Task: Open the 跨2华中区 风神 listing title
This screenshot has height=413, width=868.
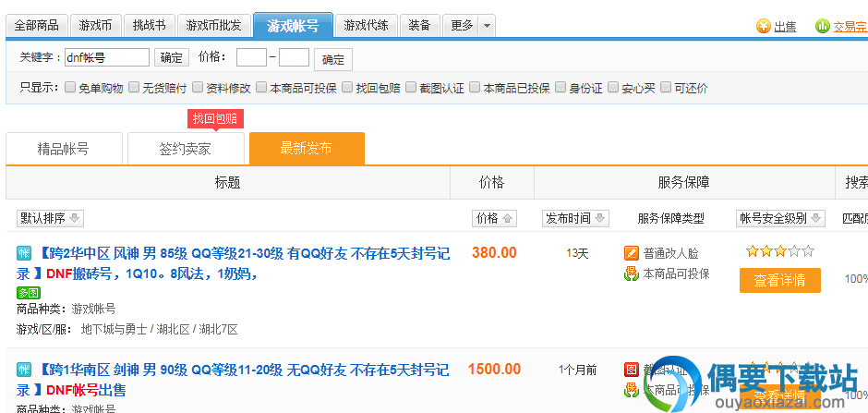Action: [x=234, y=263]
